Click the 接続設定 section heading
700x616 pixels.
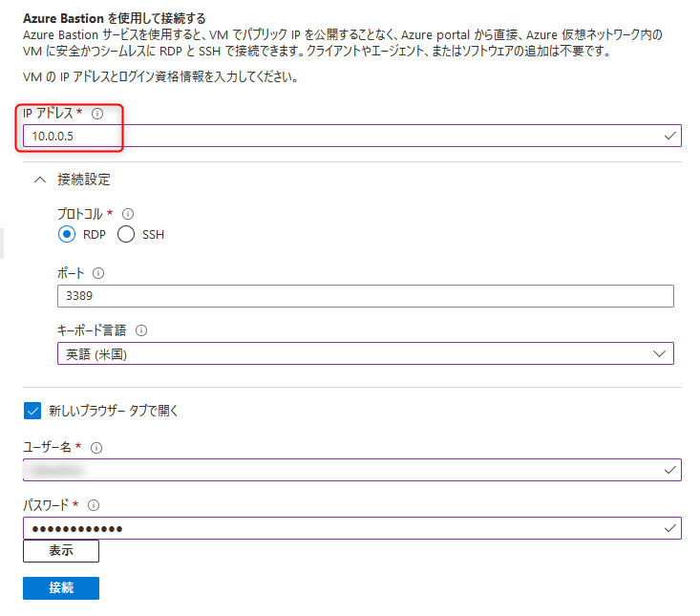pyautogui.click(x=83, y=180)
